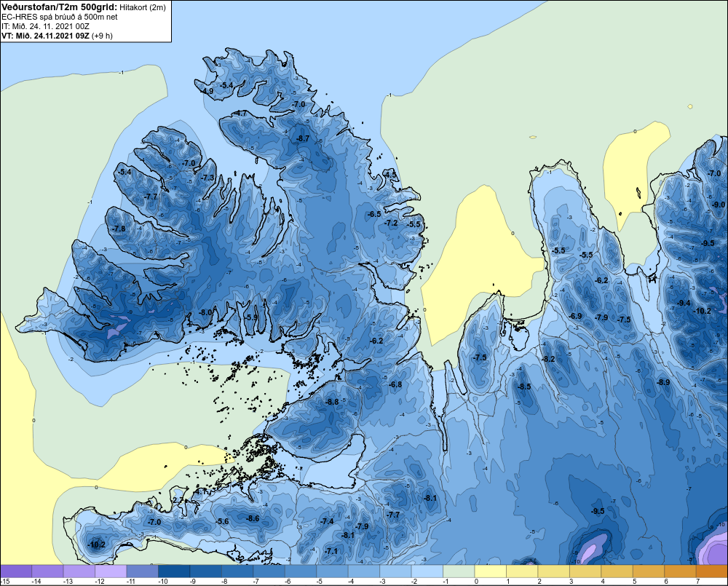This screenshot has width=728, height=586.
Task: Click the '-8.8' temperature label
Action: tap(333, 402)
